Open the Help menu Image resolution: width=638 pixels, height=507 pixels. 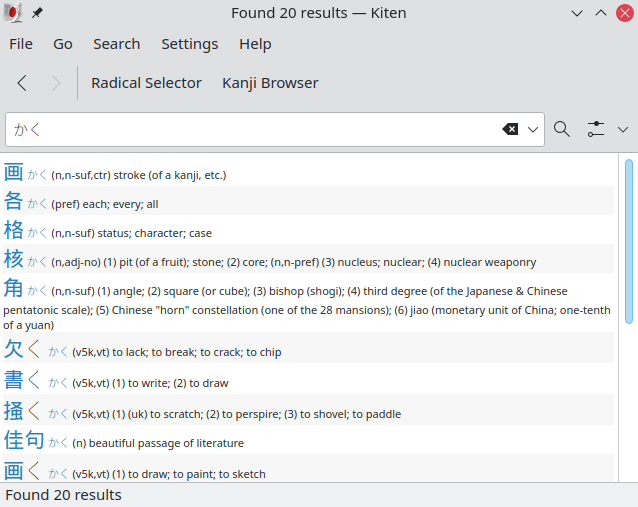coord(255,44)
